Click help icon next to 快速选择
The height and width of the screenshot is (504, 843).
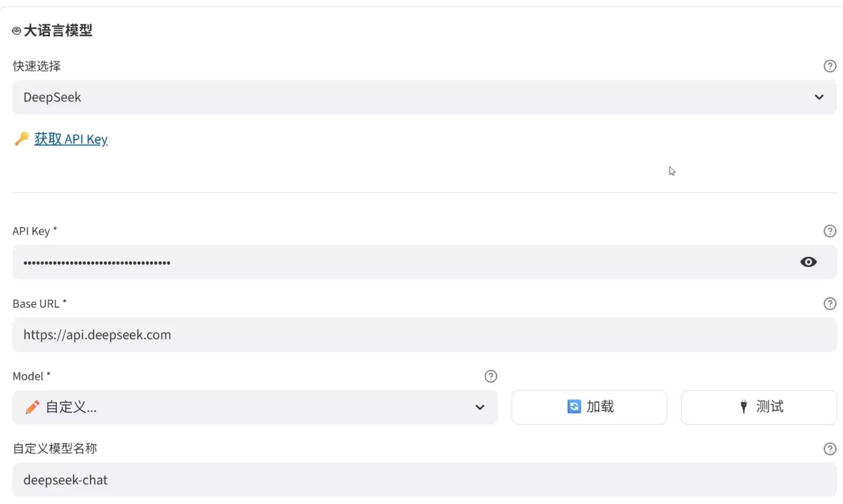pos(830,66)
